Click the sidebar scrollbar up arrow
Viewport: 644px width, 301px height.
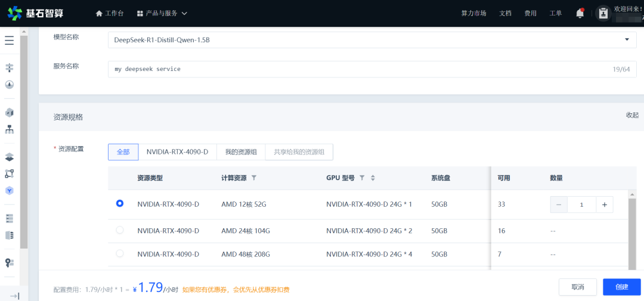click(24, 32)
